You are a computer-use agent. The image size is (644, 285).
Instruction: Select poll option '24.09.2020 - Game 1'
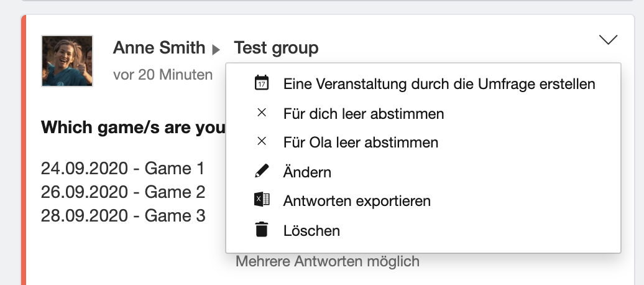(122, 168)
